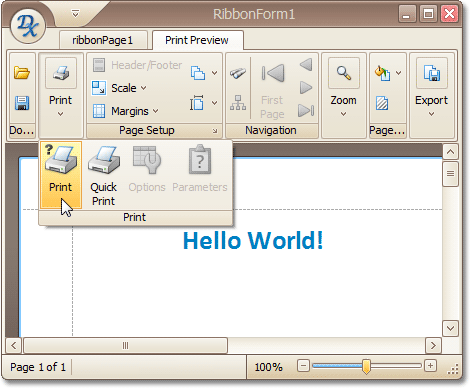Open the DX application button
This screenshot has width=470, height=388.
(x=28, y=26)
